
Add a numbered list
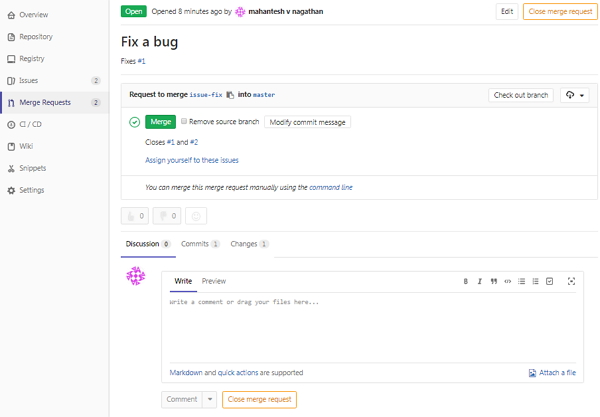[x=535, y=282]
